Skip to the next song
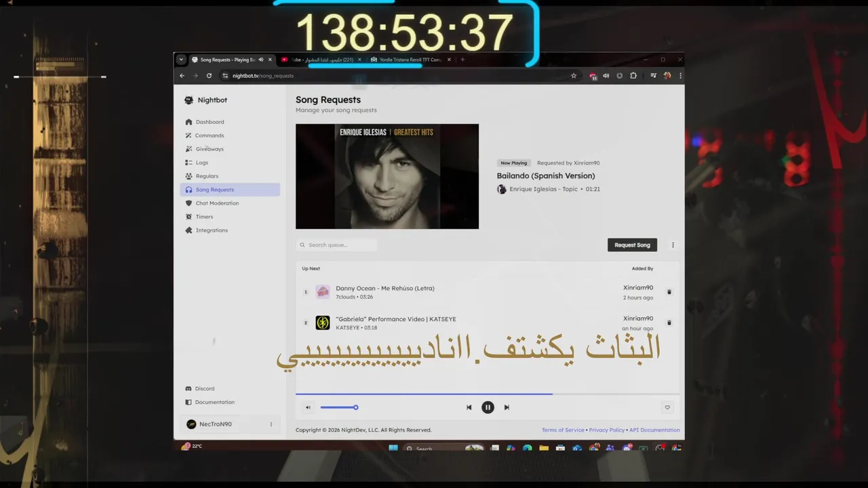 click(507, 407)
